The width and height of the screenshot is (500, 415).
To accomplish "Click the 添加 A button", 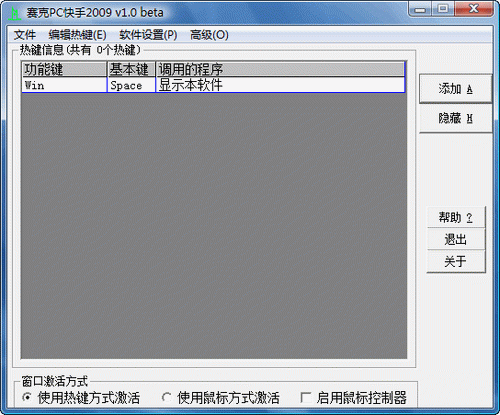I will click(455, 89).
